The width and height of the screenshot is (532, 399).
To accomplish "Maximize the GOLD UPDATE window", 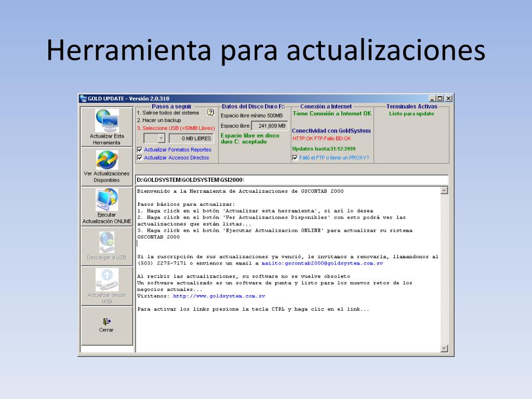I will [x=440, y=99].
